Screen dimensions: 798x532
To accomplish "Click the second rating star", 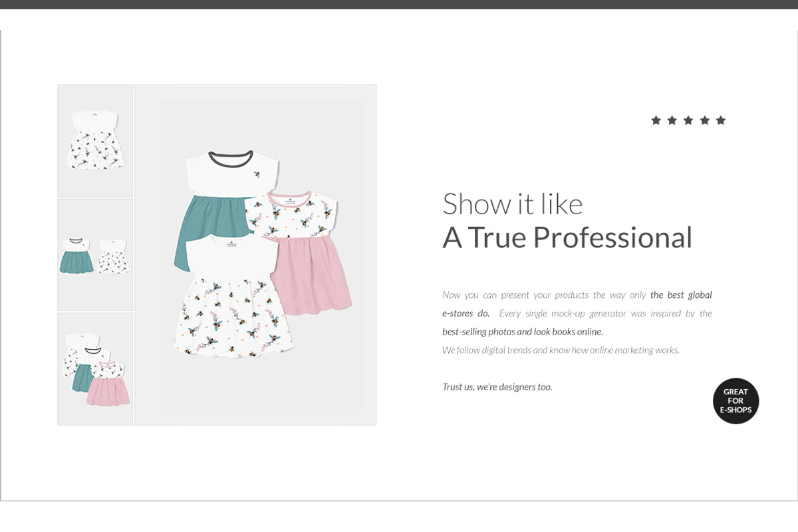I will pyautogui.click(x=672, y=120).
